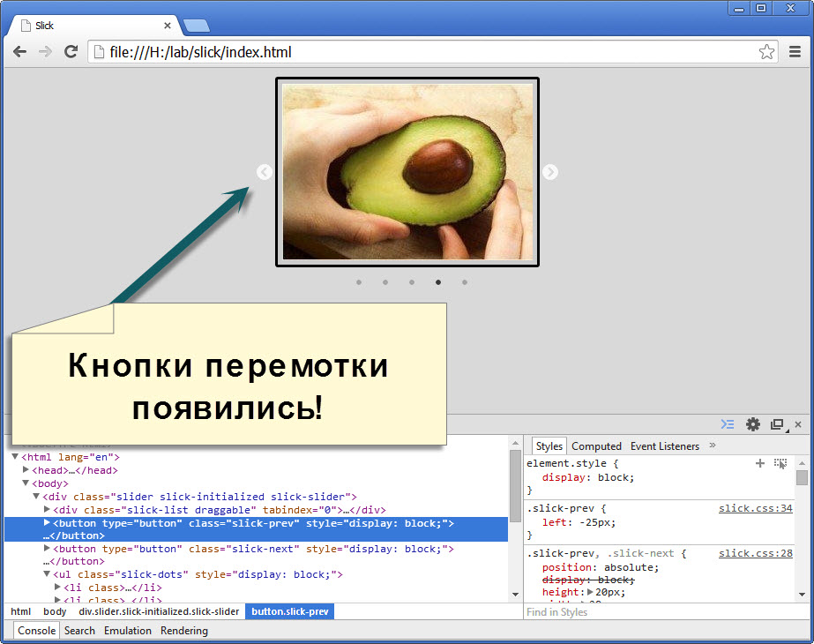Viewport: 814px width, 644px height.
Task: Expand the slick-prev button node
Action: coord(47,522)
